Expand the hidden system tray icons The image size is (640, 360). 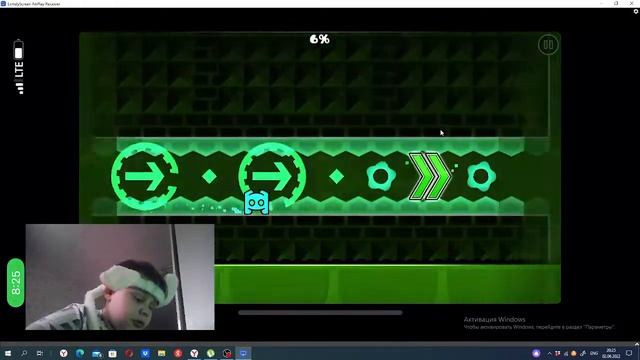tap(549, 353)
